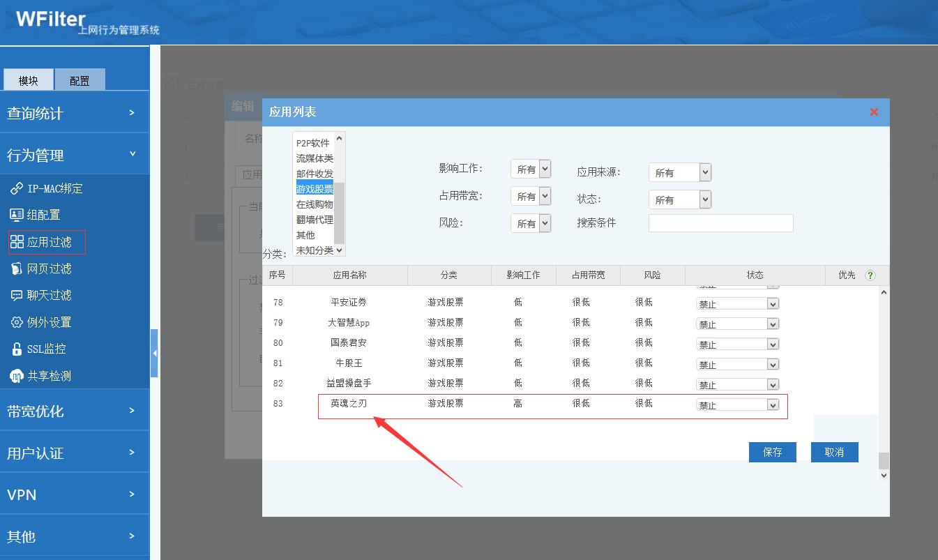Expand the 带宽优化 menu section
Image resolution: width=938 pixels, height=560 pixels.
[x=75, y=410]
